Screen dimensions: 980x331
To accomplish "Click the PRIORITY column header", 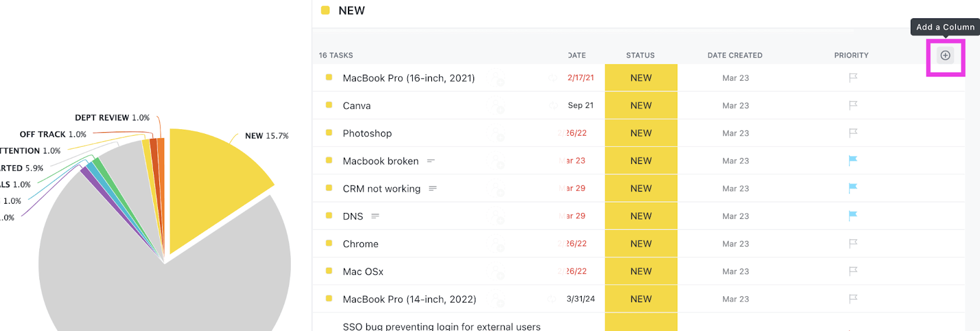I will 851,55.
